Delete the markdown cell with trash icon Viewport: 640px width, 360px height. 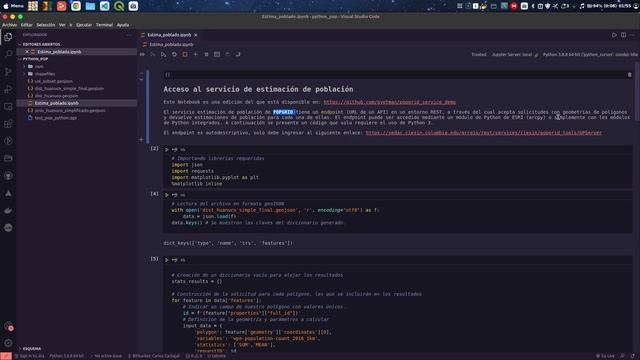(629, 75)
